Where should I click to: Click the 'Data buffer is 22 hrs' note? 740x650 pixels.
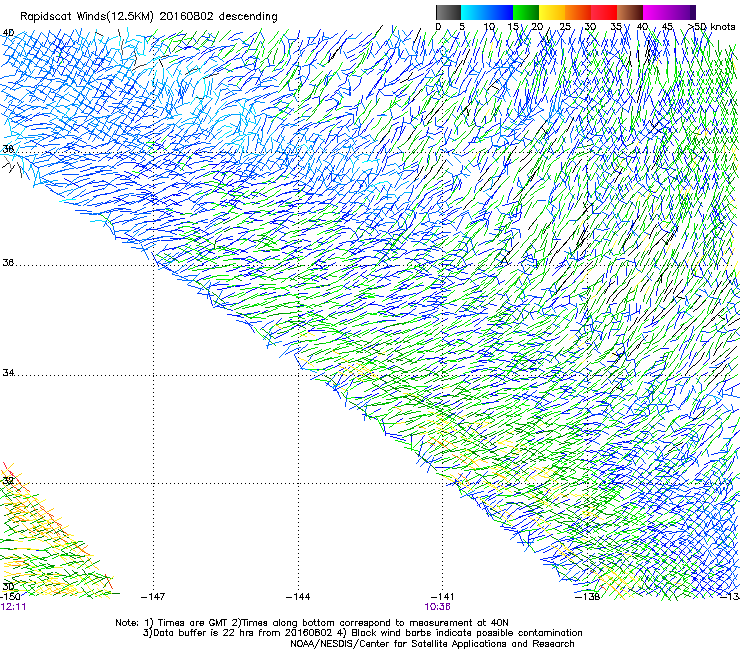[362, 633]
